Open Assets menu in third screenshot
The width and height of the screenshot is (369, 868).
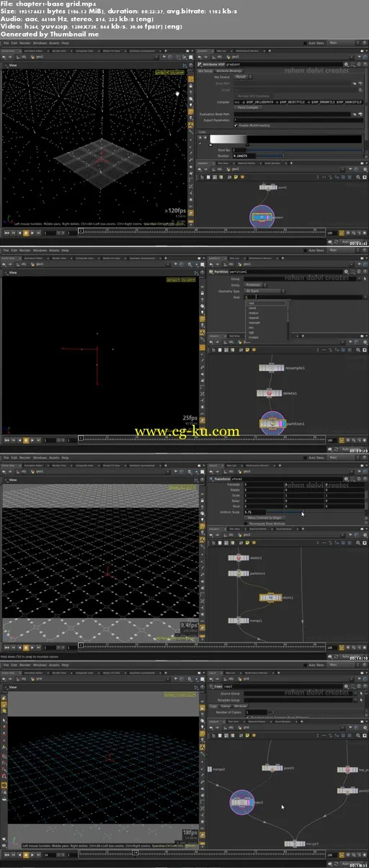pyautogui.click(x=55, y=457)
